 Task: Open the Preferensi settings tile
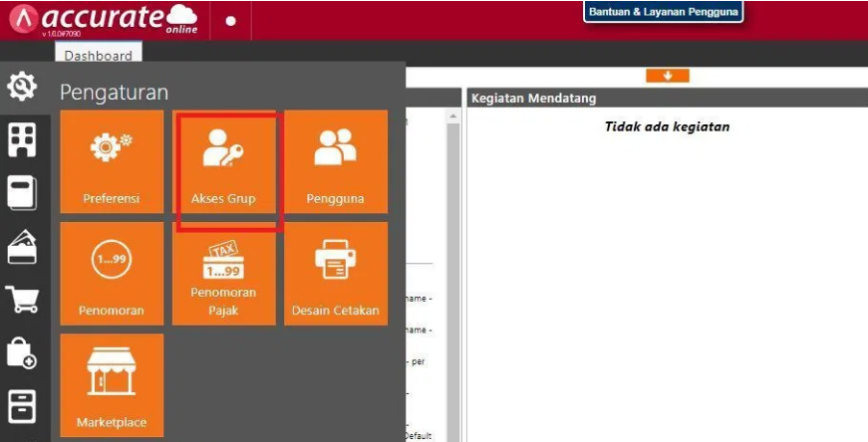(112, 161)
